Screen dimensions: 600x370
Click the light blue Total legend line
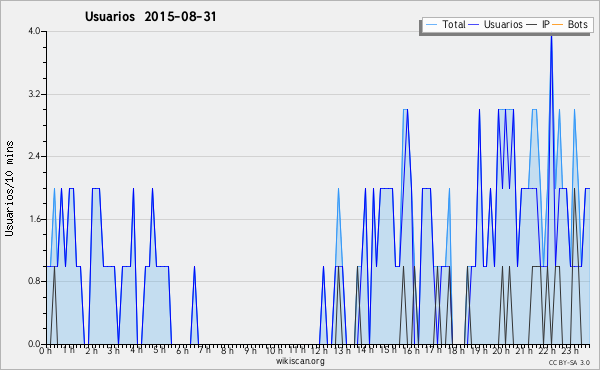click(431, 25)
